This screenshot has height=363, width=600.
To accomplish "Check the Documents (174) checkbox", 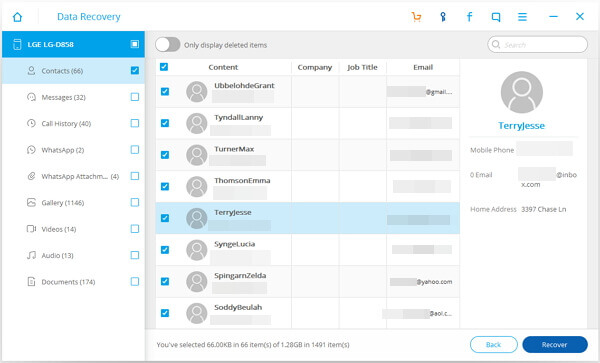I will click(135, 282).
